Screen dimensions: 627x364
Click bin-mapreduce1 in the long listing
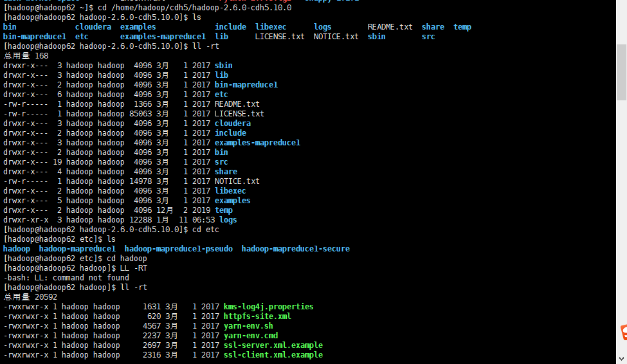pos(246,85)
